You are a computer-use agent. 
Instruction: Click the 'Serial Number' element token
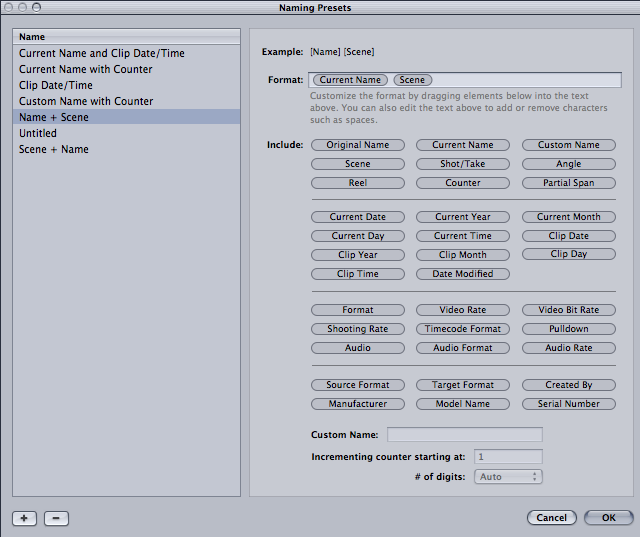click(x=569, y=404)
